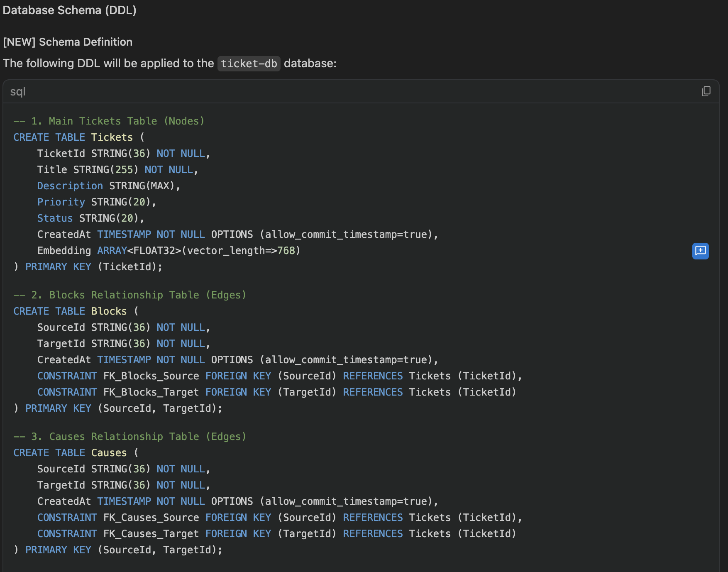Click the constraint name 'FK_Blocks_Target'
Image resolution: width=728 pixels, height=572 pixels.
(151, 392)
